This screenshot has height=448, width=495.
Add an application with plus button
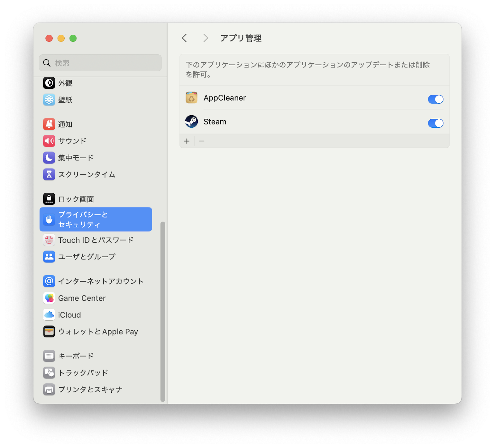click(187, 141)
